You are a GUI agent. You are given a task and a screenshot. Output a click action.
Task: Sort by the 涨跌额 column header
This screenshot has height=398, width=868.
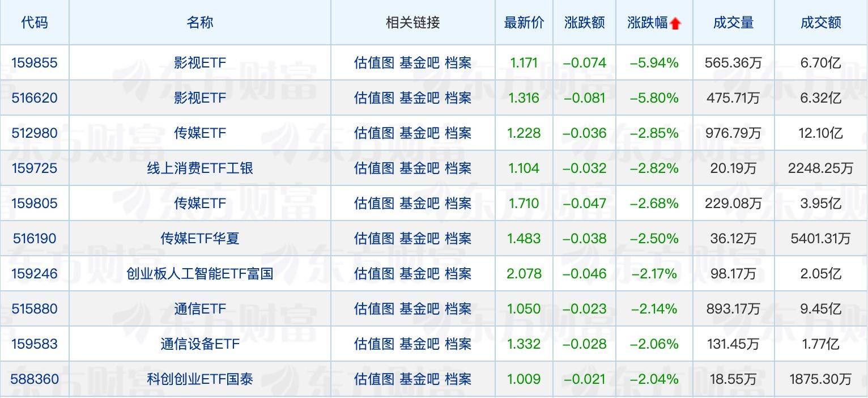(584, 23)
